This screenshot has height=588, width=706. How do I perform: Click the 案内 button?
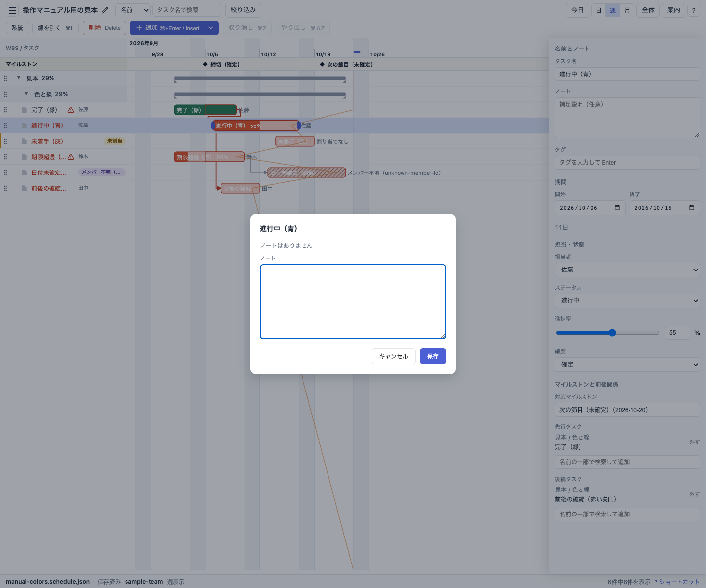[x=674, y=10]
